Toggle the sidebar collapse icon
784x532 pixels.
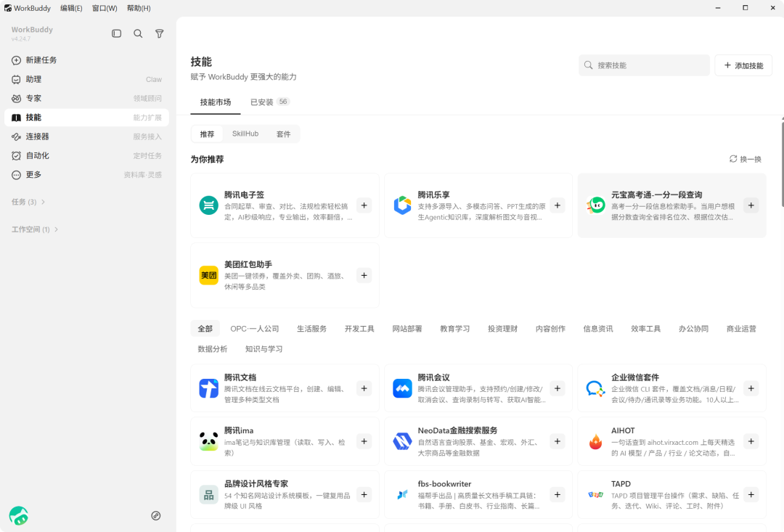(x=116, y=33)
